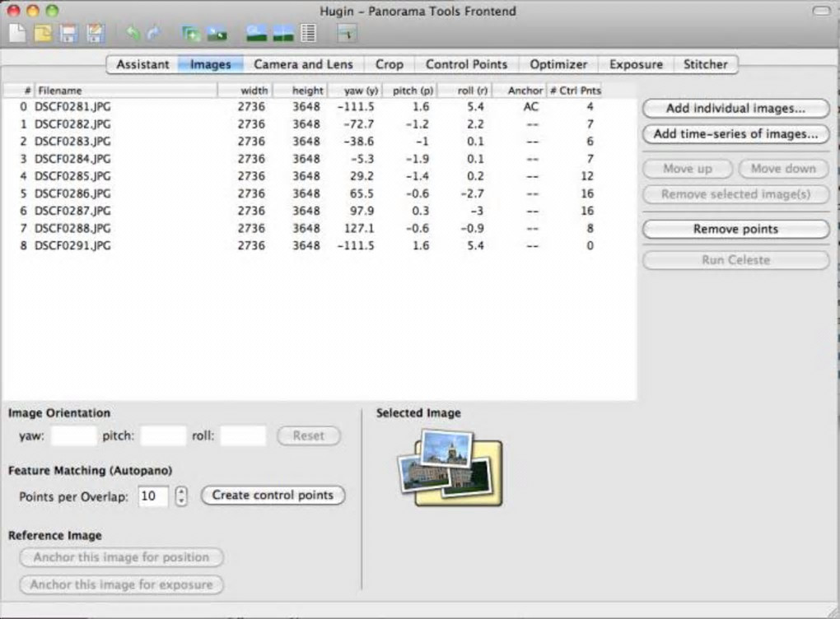Click the rightmost toolbar preview icon
840x619 pixels.
pyautogui.click(x=347, y=34)
